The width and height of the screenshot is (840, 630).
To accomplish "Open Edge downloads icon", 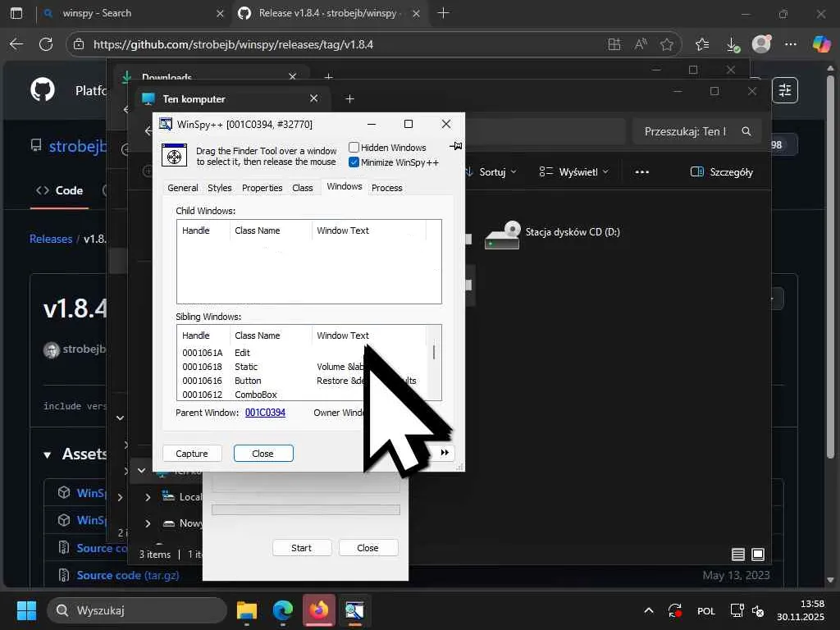I will click(733, 44).
